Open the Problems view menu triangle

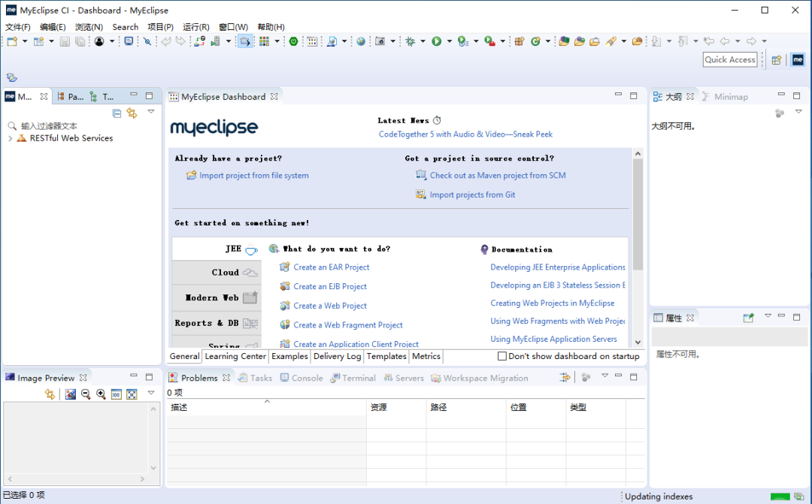604,376
